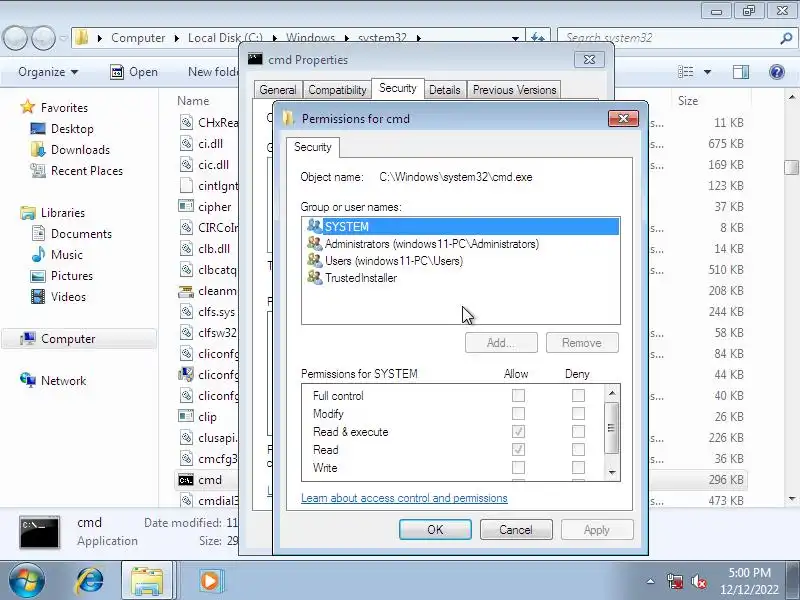Image resolution: width=800 pixels, height=600 pixels.
Task: Expand the address bar history dropdown
Action: point(515,38)
